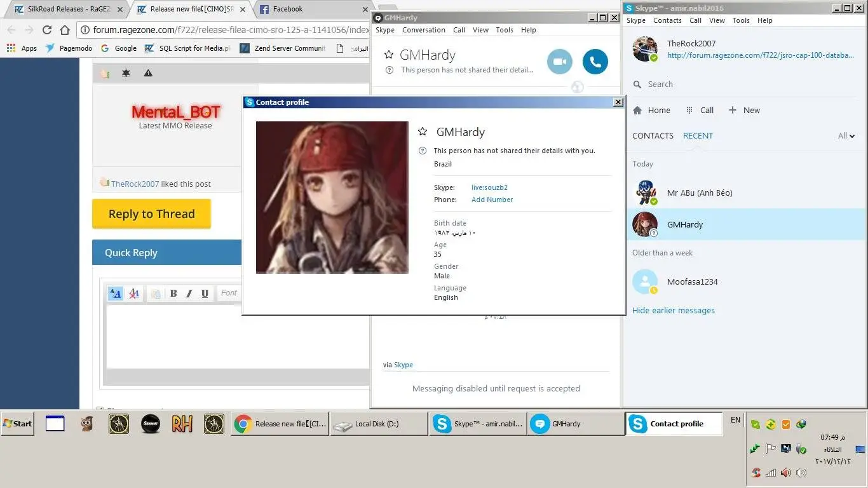Click the Chrome back arrow
Viewport: 868px width, 488px height.
[11, 30]
